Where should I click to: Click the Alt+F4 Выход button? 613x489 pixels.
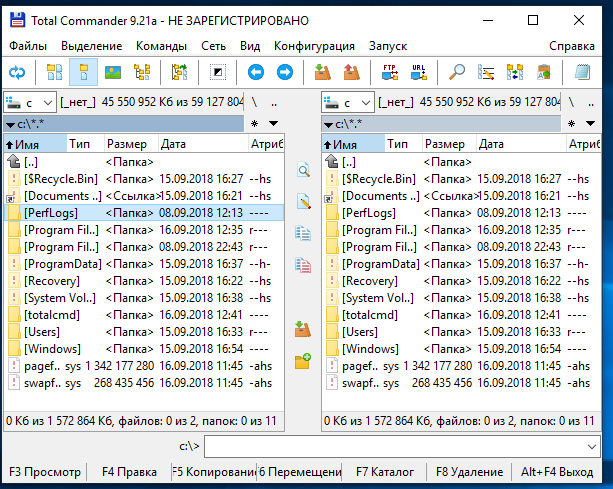point(557,472)
